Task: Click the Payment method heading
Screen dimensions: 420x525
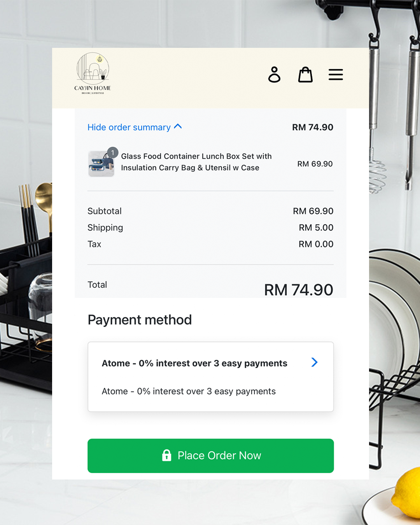Action: point(140,320)
